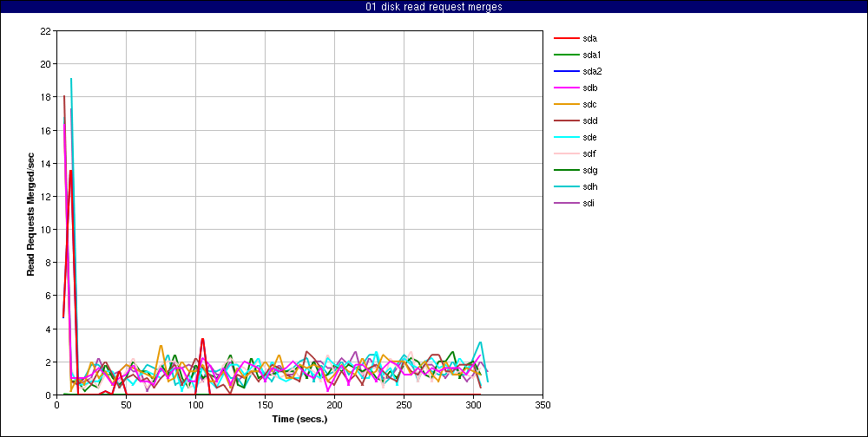Click the y-axis tick value 14
Viewport: 868px width, 437px height.
click(45, 164)
